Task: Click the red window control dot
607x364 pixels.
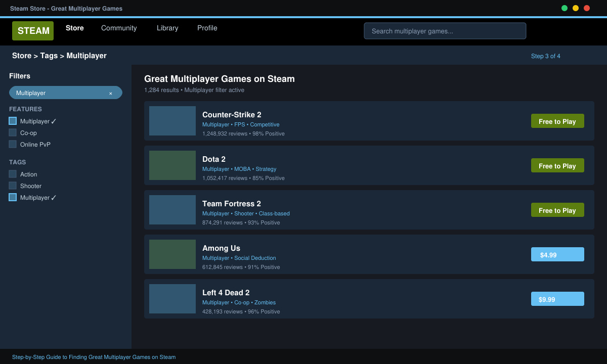Action: point(587,8)
